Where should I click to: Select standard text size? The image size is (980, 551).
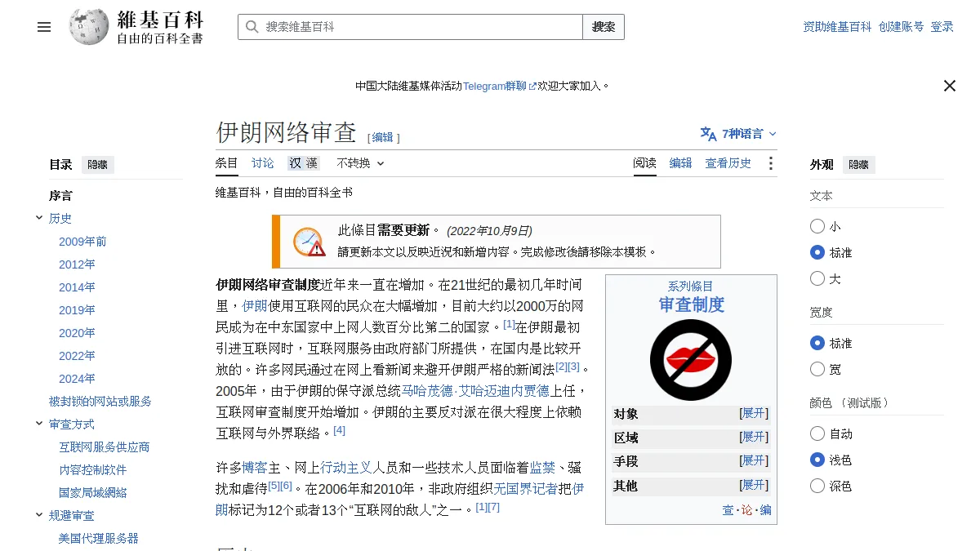(x=817, y=252)
